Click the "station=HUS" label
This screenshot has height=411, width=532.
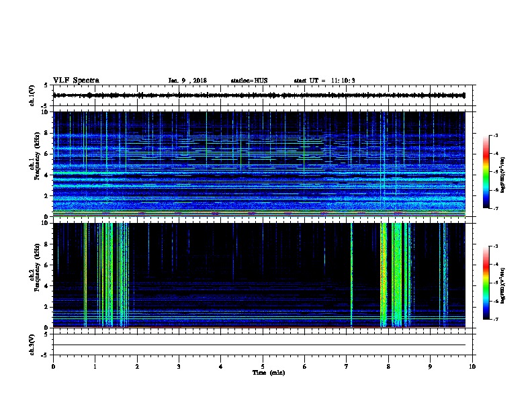point(249,81)
